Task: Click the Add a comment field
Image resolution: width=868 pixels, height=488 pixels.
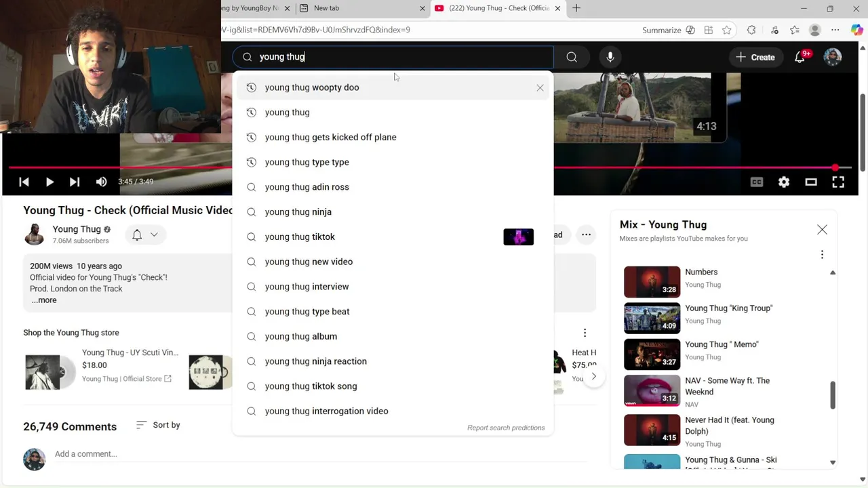Action: (320, 454)
